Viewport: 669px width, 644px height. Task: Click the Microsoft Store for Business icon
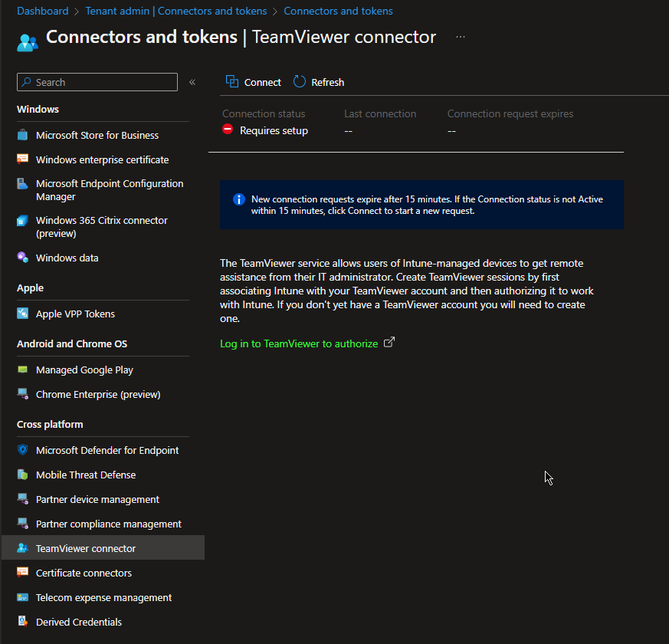pyautogui.click(x=22, y=135)
